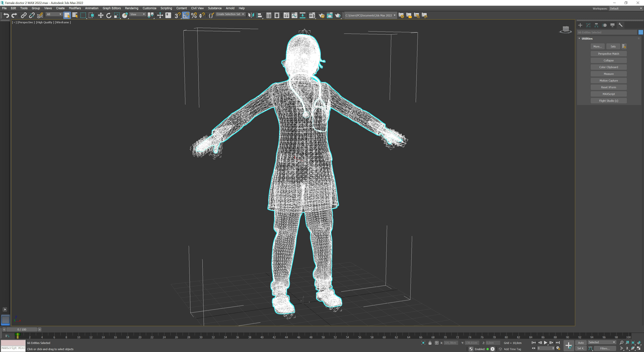Open the Rendered Frame Window icon

click(x=330, y=15)
